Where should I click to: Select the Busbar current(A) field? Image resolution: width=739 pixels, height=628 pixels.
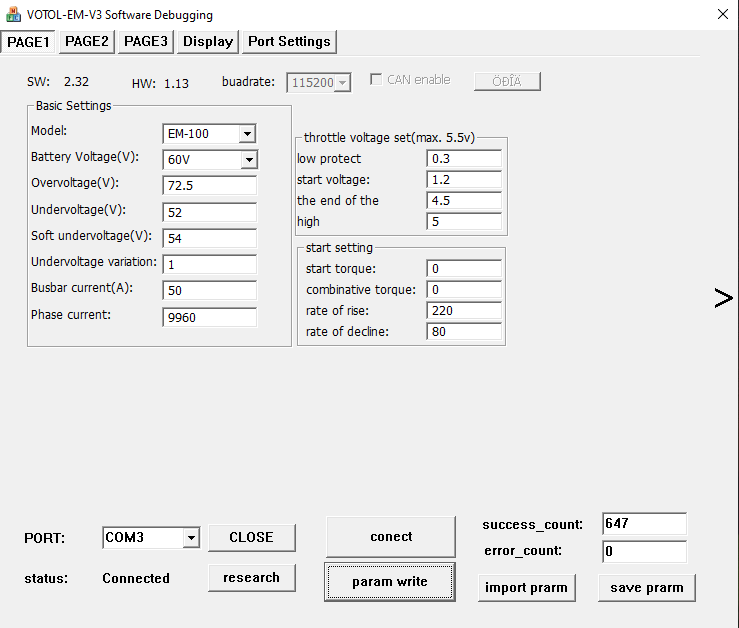pyautogui.click(x=209, y=290)
